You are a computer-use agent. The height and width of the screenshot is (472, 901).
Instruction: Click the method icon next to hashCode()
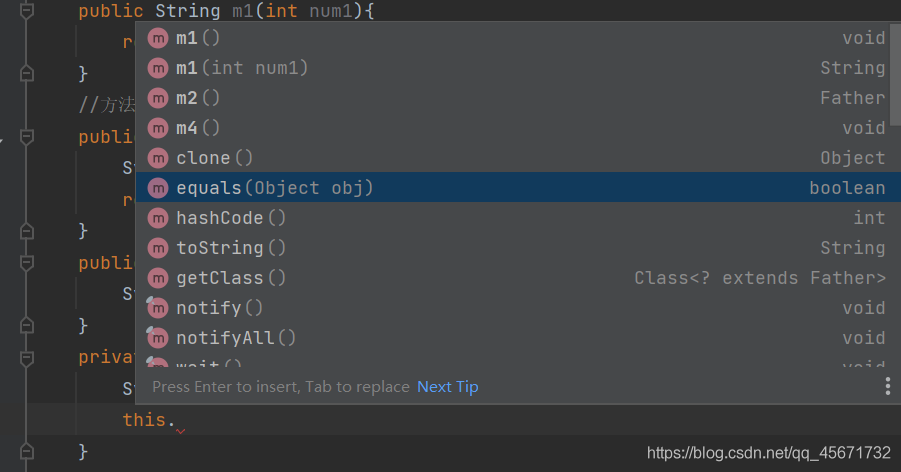[158, 218]
